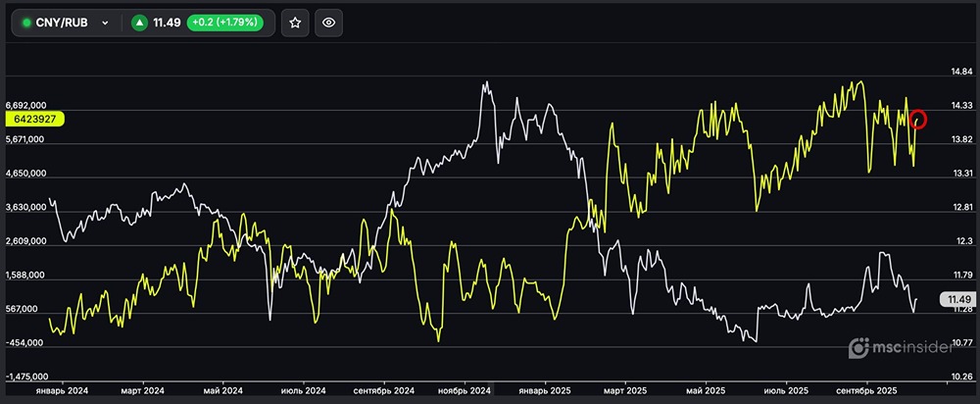The image size is (980, 404).
Task: Click the green up-arrow price indicator
Action: [139, 23]
